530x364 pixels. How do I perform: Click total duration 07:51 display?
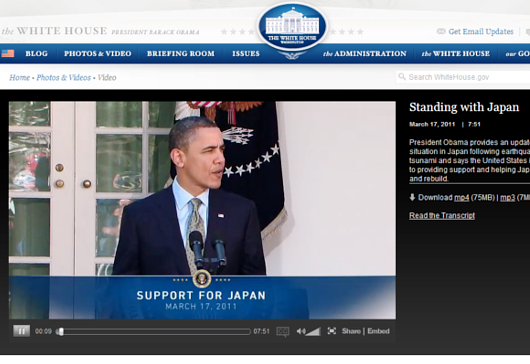point(261,331)
